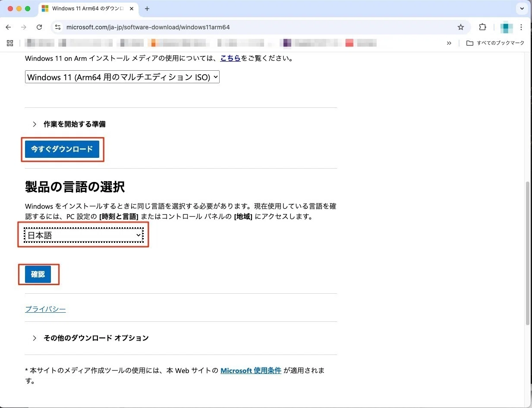Close the Windows 11 Arm64 tab
This screenshot has width=532, height=408.
[132, 9]
